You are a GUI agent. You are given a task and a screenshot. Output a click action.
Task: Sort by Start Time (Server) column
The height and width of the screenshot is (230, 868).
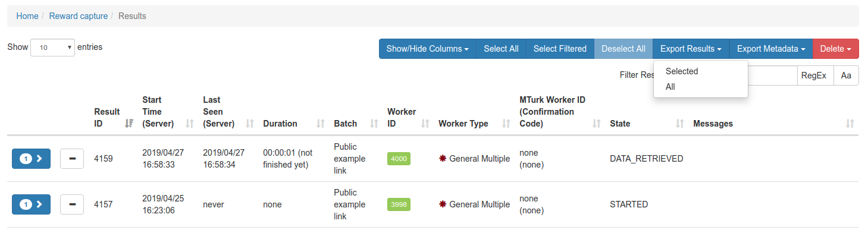coord(190,124)
